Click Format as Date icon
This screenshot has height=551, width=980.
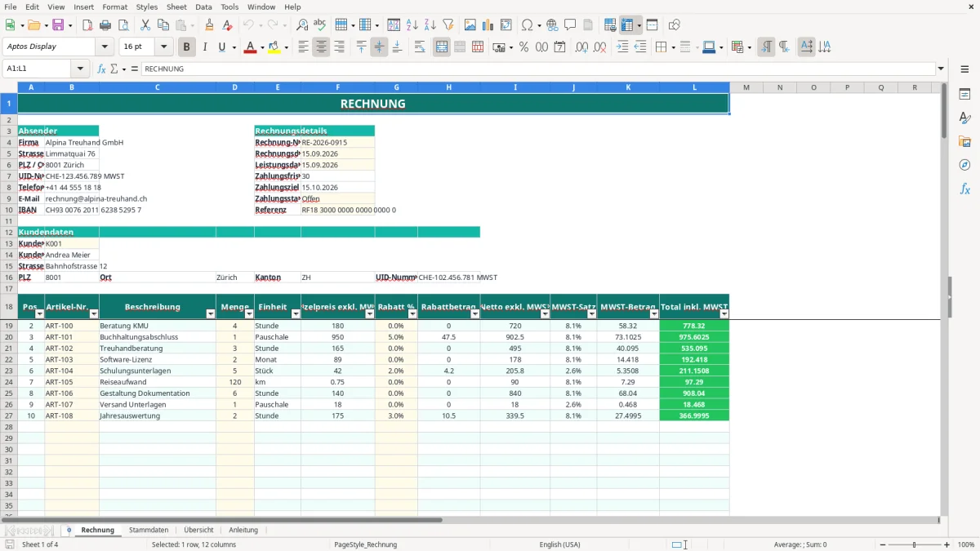pos(560,47)
